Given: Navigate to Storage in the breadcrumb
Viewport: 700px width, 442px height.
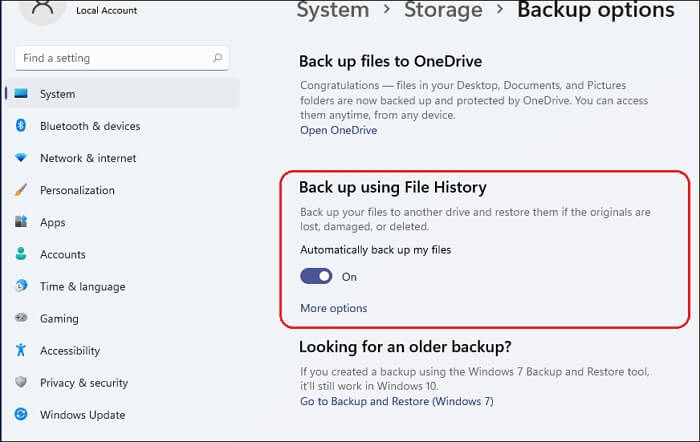Looking at the screenshot, I should [443, 11].
